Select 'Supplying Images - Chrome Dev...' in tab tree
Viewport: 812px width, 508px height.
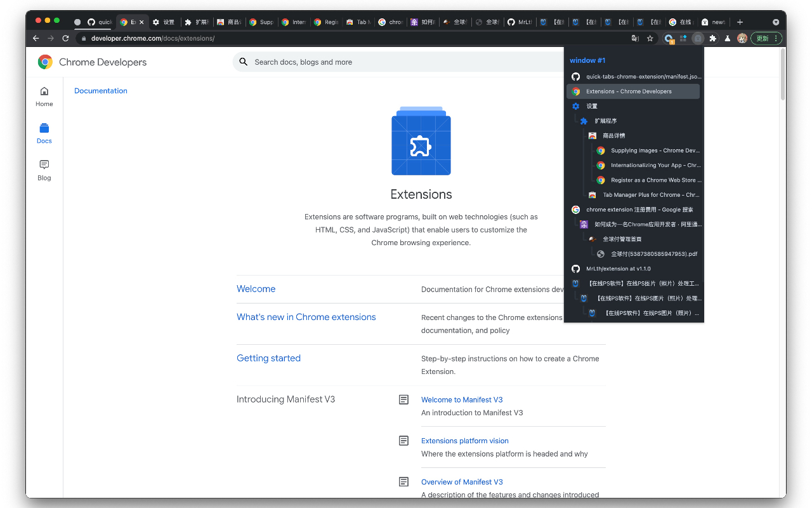(646, 150)
